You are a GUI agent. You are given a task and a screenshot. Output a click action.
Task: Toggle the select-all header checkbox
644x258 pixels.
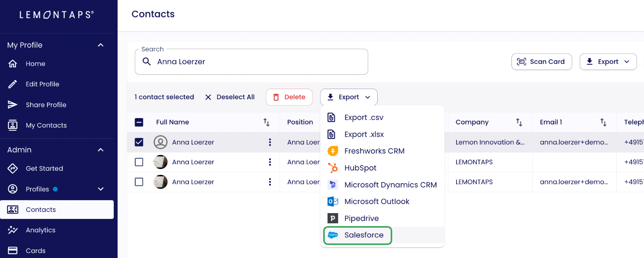pos(139,122)
